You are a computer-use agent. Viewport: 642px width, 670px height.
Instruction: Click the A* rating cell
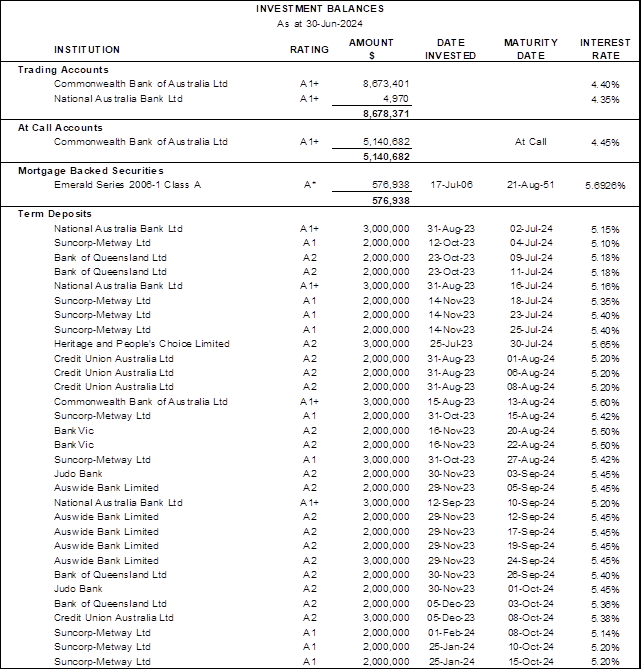309,185
